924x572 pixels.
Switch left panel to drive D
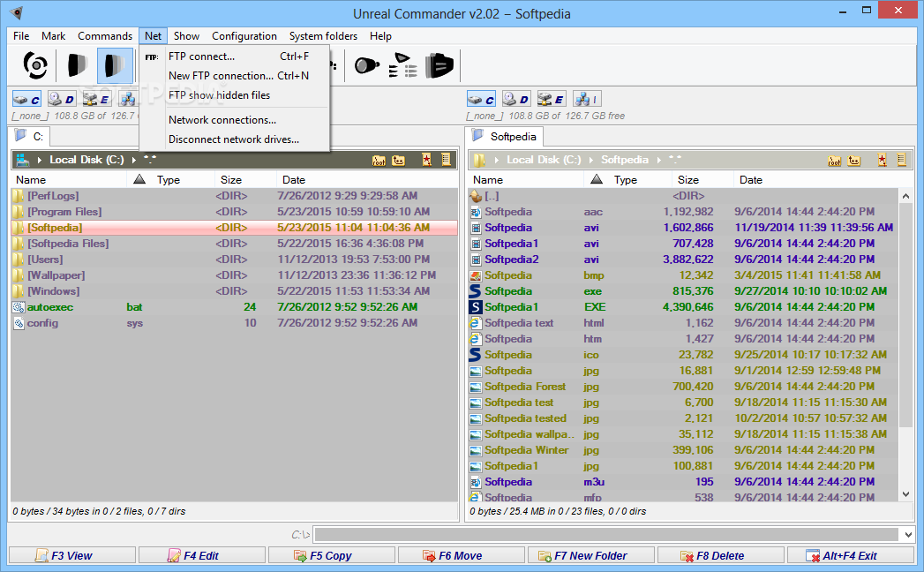coord(61,99)
